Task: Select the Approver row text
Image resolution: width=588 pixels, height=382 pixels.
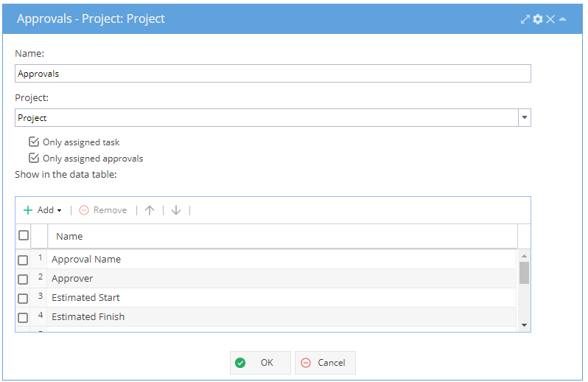Action: (x=72, y=279)
